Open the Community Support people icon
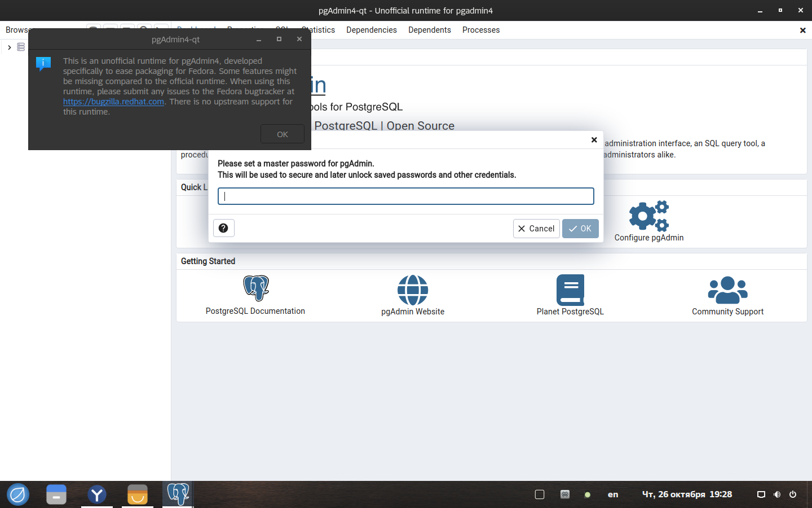The width and height of the screenshot is (812, 508). pyautogui.click(x=728, y=290)
